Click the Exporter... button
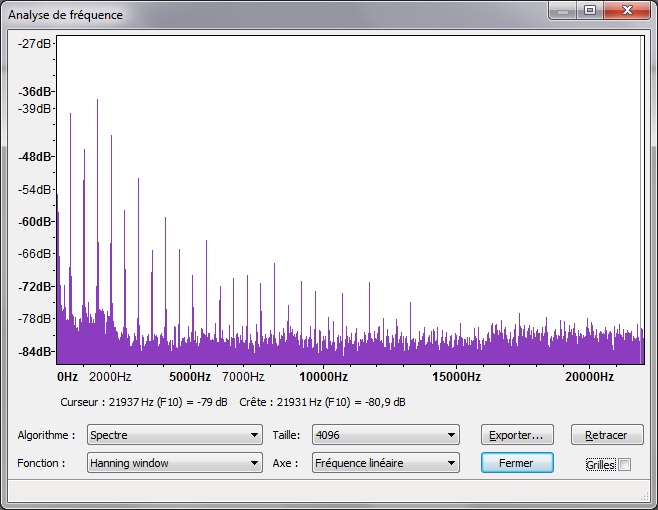 click(517, 435)
